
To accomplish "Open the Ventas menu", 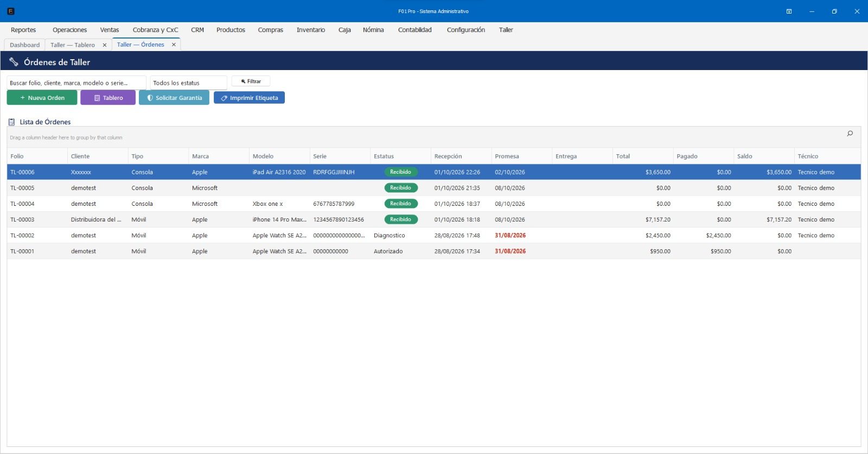I will point(110,30).
